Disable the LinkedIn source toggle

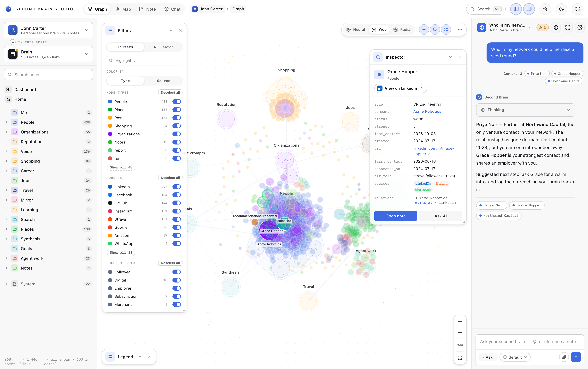tap(176, 187)
